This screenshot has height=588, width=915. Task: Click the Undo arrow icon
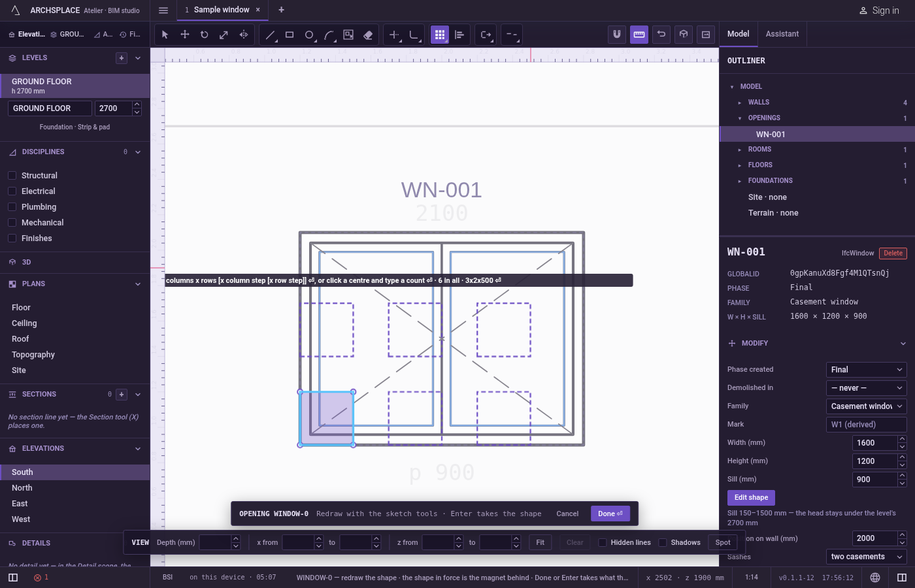pos(661,35)
